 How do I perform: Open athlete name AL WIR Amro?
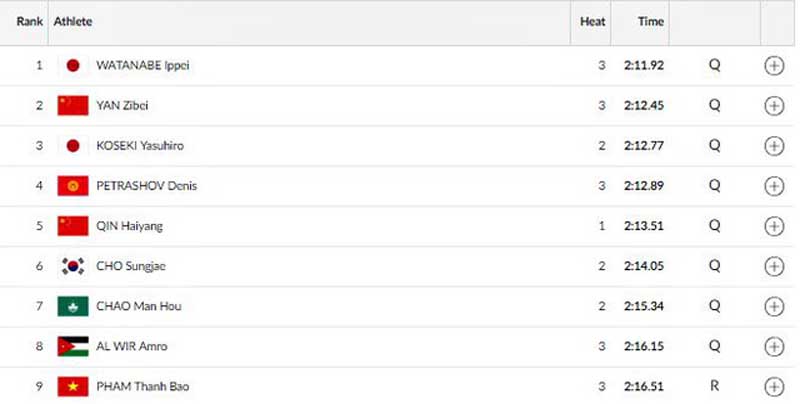[132, 346]
